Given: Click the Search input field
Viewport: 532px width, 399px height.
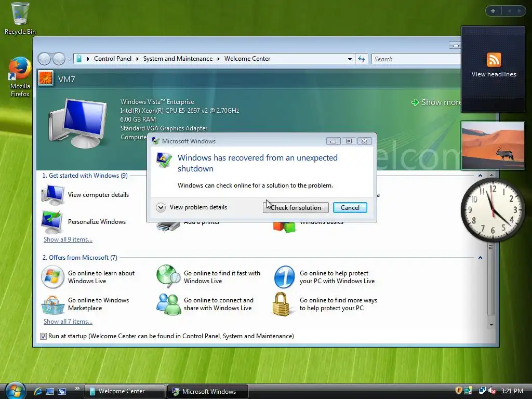Looking at the screenshot, I should [x=416, y=59].
